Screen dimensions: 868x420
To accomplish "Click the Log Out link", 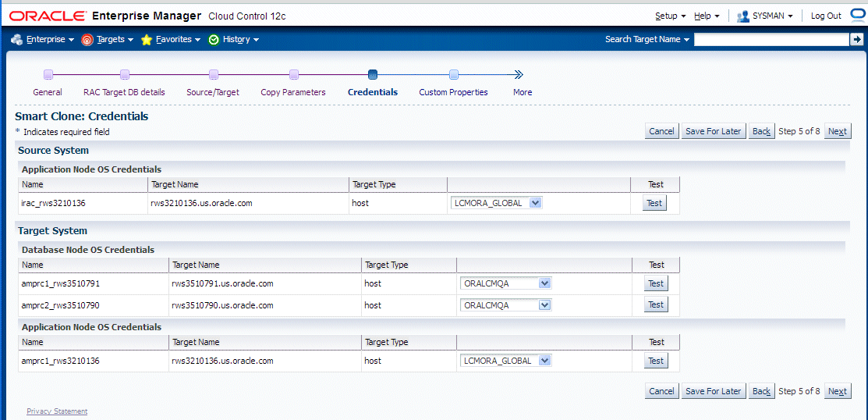I will (x=826, y=16).
